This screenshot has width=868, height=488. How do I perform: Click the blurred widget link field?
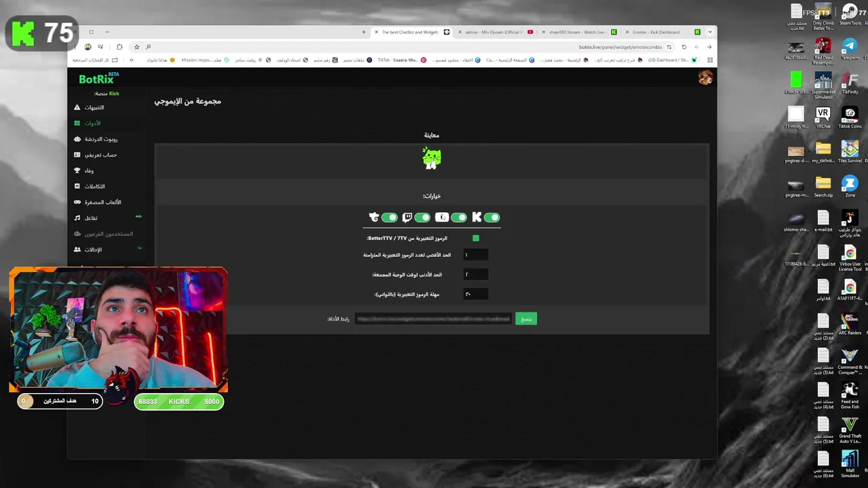[433, 319]
